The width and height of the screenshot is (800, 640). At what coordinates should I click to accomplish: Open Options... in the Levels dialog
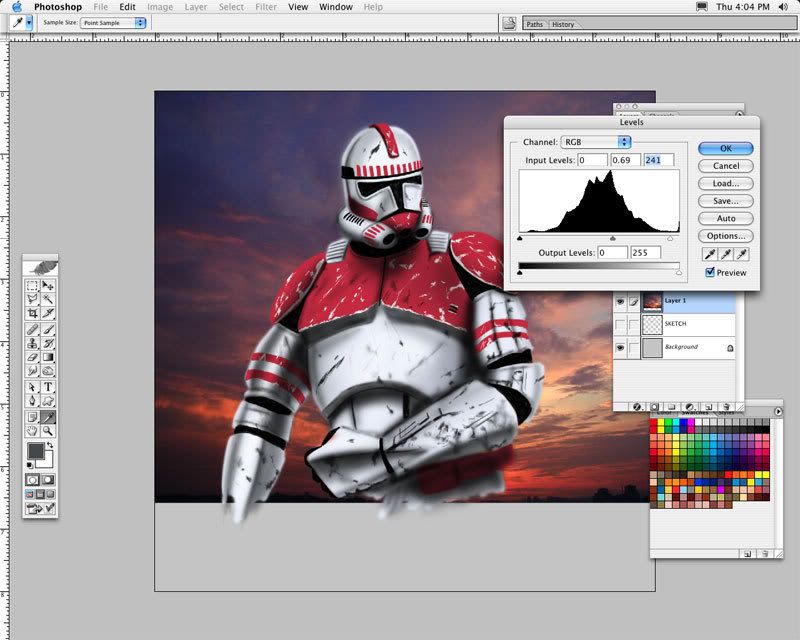pos(726,236)
